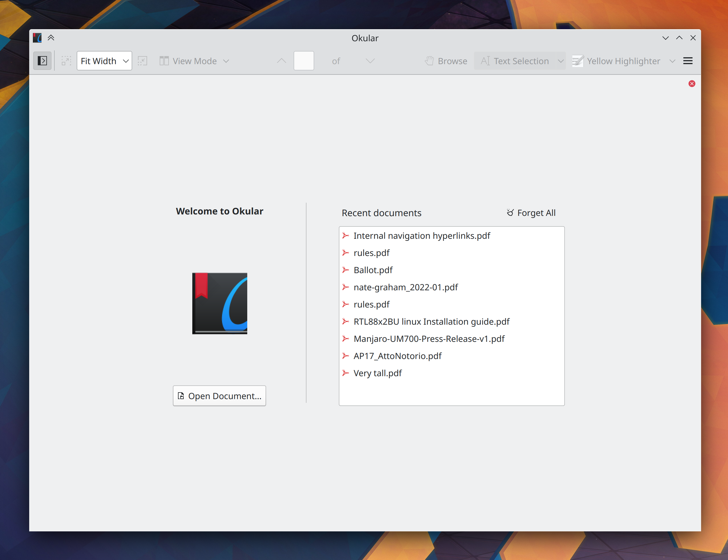Screen dimensions: 728x560
Task: Go to previous page arrow
Action: (x=282, y=61)
